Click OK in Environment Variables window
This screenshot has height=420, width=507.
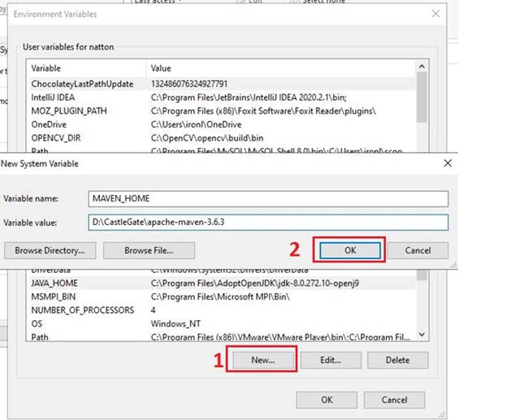point(327,400)
